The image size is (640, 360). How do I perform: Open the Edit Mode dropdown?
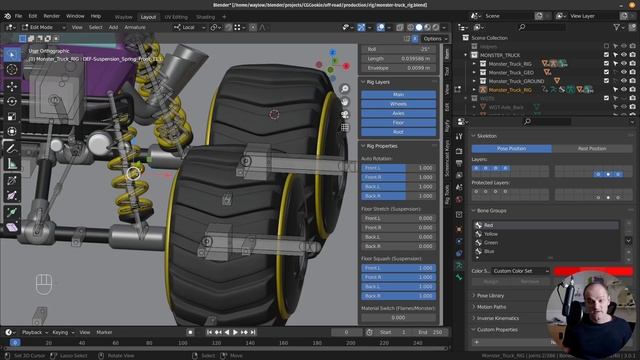click(44, 27)
